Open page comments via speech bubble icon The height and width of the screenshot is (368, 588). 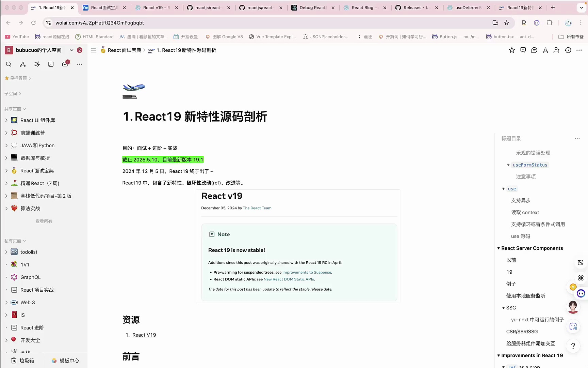click(x=534, y=50)
